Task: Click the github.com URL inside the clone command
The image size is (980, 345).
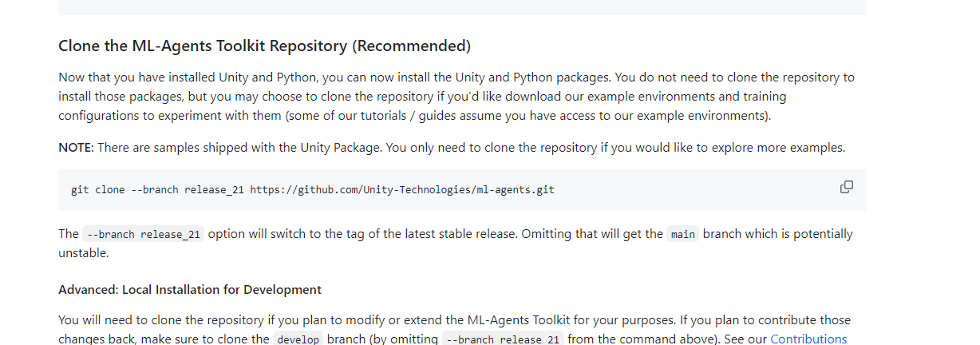Action: click(x=402, y=190)
